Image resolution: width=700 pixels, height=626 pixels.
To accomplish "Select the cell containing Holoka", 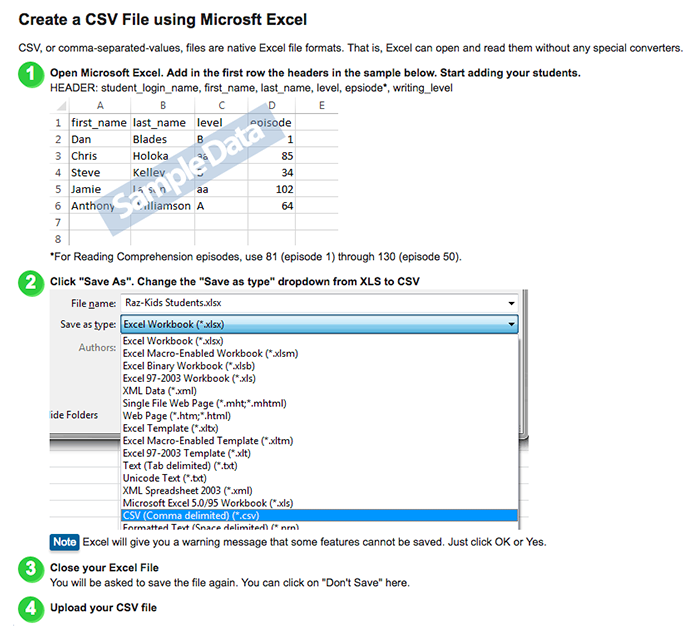I will pos(162,156).
